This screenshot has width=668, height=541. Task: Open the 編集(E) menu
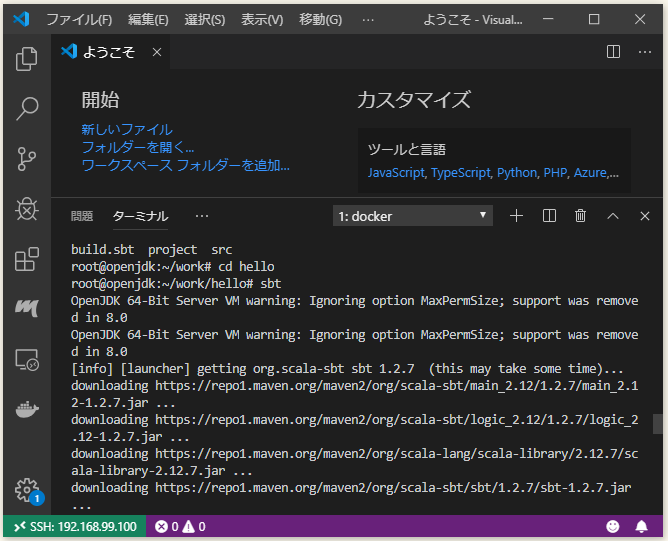pos(148,20)
